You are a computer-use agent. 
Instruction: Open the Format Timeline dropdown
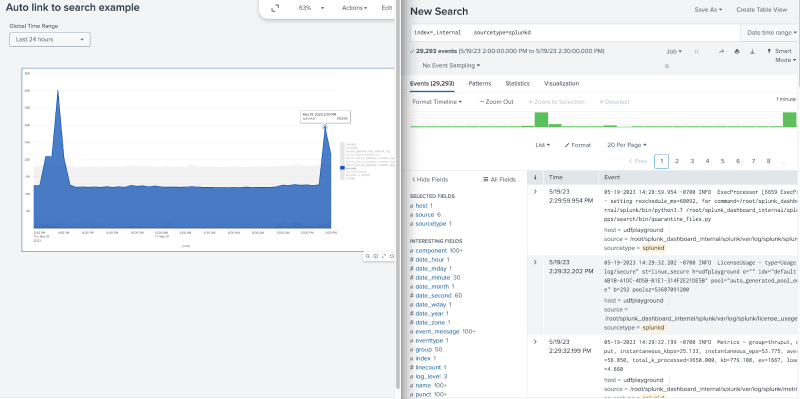437,102
